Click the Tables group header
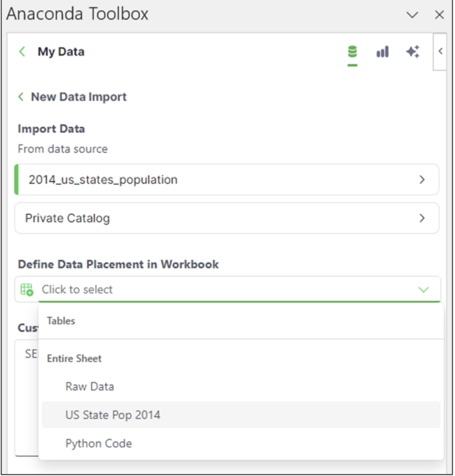Screen dimensions: 455x476 61,321
